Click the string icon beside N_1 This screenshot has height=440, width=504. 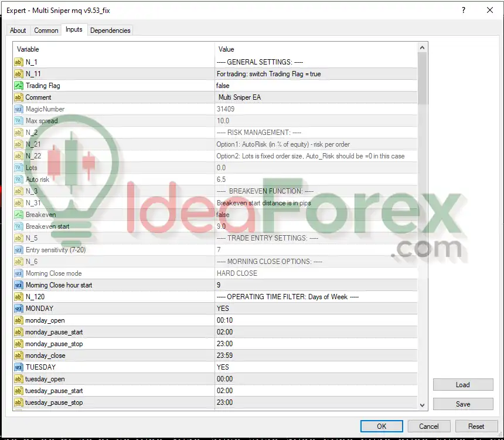click(18, 62)
